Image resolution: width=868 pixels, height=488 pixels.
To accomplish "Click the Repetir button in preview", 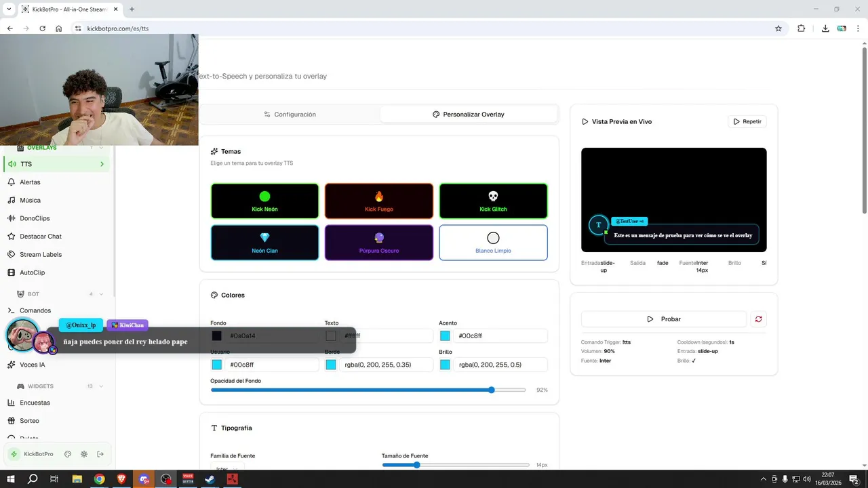I will [747, 121].
